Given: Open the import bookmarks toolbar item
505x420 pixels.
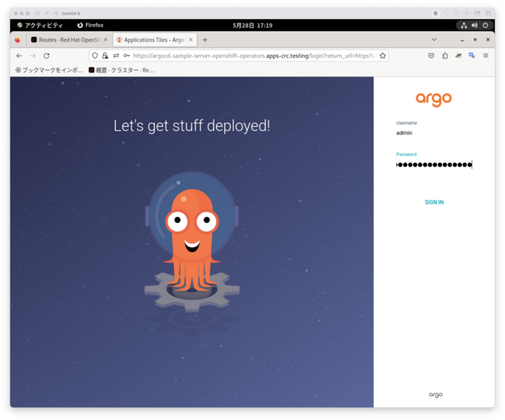Looking at the screenshot, I should [49, 70].
